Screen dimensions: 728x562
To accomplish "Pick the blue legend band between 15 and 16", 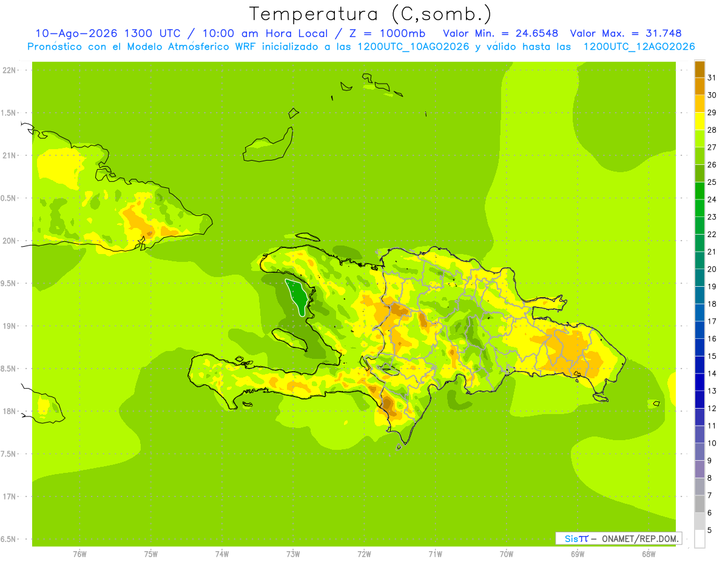I will (699, 347).
